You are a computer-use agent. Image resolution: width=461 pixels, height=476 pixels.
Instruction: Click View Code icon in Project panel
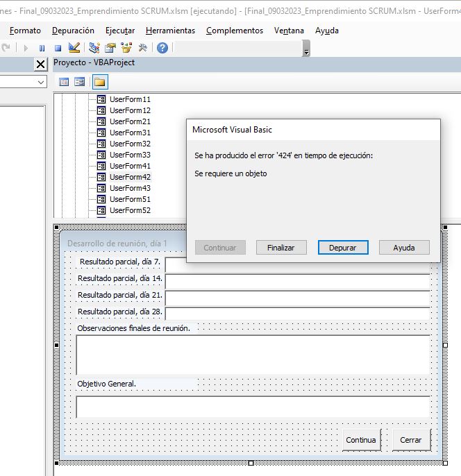(64, 82)
